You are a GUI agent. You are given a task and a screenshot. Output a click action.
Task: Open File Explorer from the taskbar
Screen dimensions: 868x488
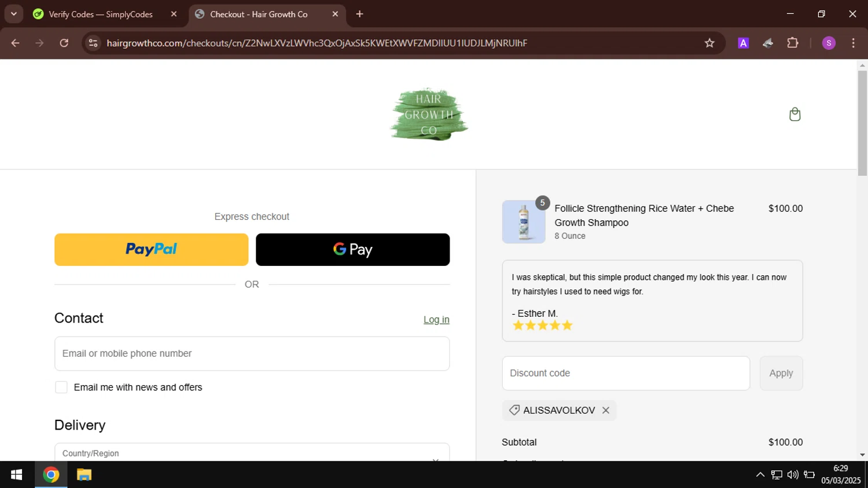tap(84, 475)
